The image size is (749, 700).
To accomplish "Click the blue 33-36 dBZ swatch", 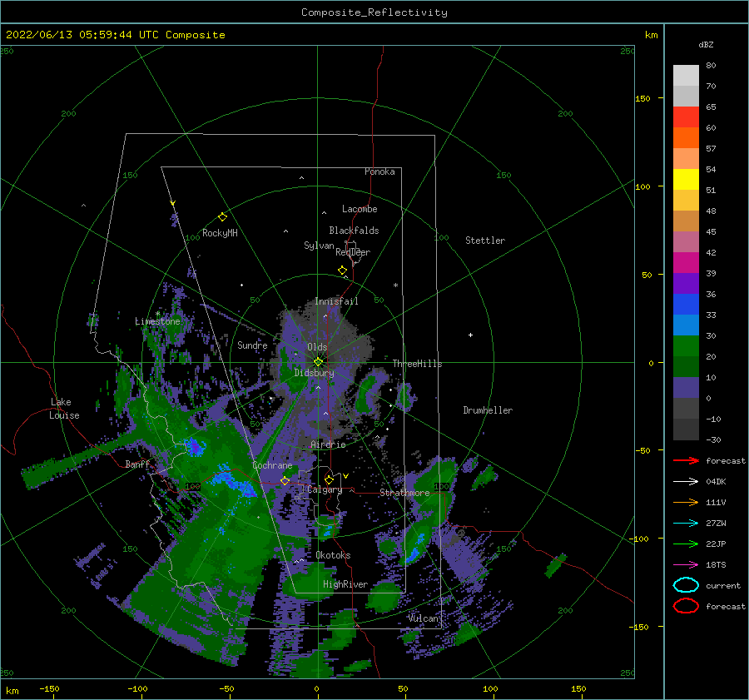I will [x=686, y=305].
